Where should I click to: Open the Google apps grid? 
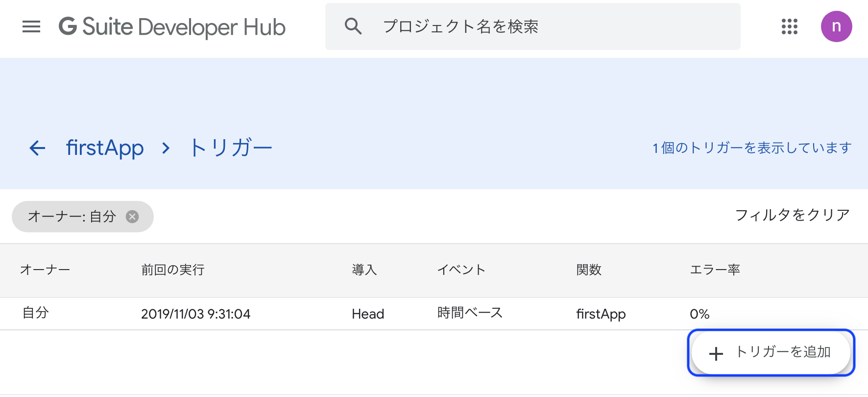790,26
